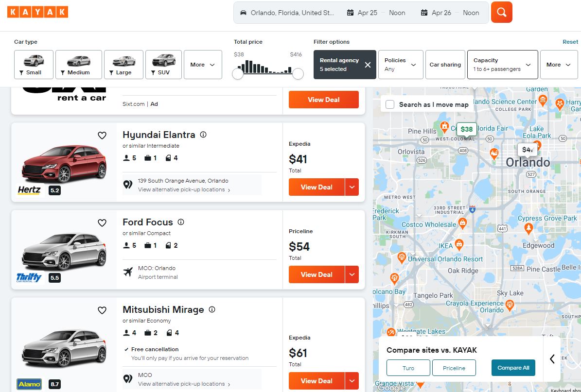Expand the More car types dropdown
Image resolution: width=581 pixels, height=392 pixels.
point(203,65)
